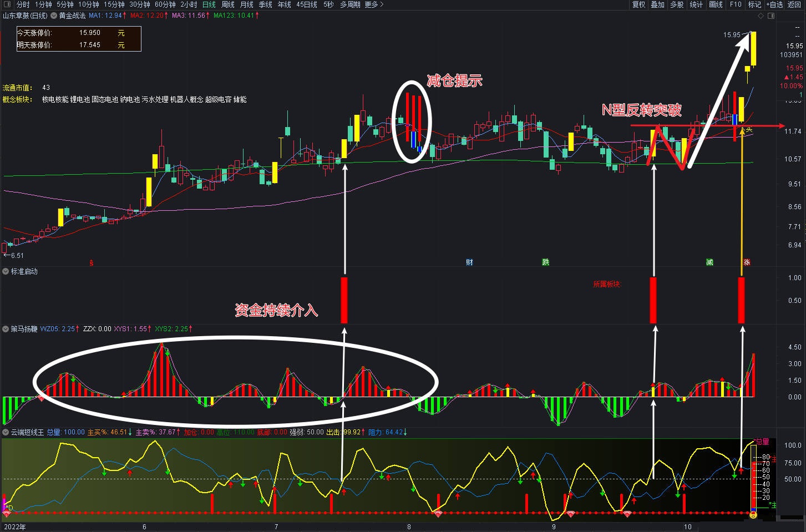Viewport: 806px width, 532px height.
Task: Add stock via +自选 button
Action: [x=775, y=4]
